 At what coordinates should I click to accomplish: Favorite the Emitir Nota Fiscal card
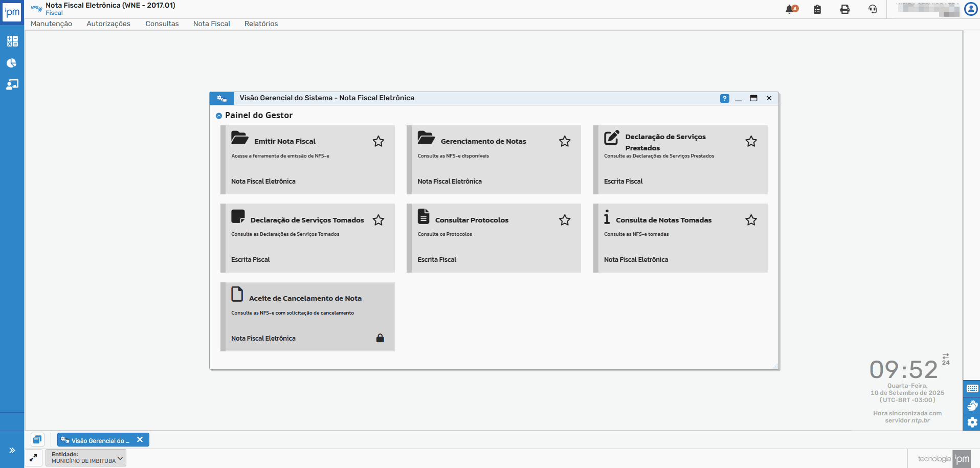click(378, 142)
